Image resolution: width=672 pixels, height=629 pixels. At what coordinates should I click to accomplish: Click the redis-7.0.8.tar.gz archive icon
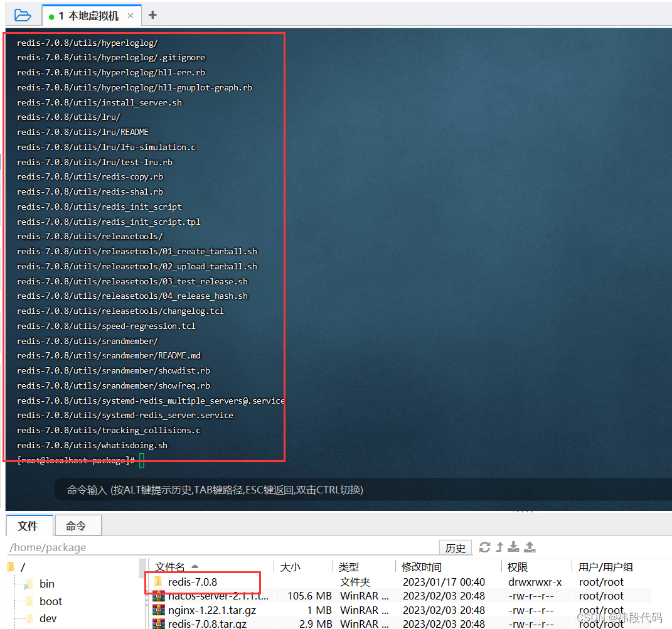click(x=159, y=624)
